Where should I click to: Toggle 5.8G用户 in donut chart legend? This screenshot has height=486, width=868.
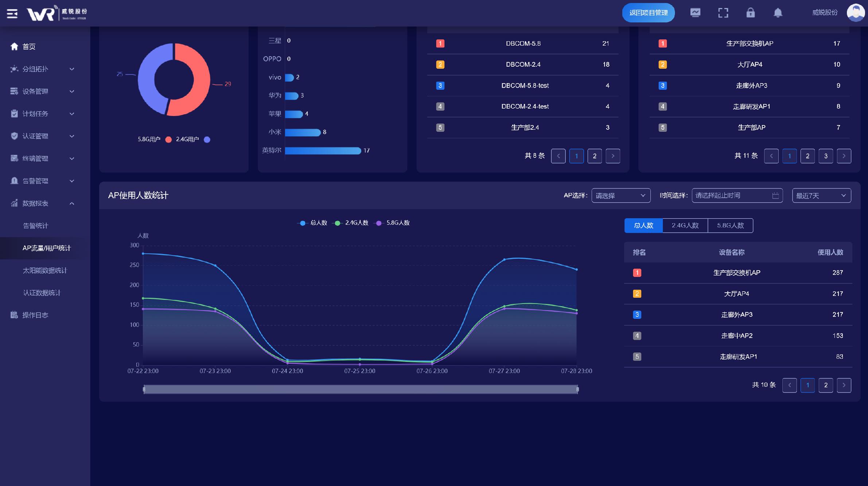tap(155, 139)
